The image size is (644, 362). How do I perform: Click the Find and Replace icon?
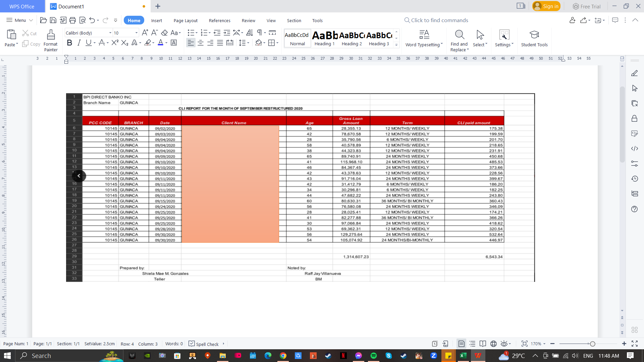point(459,35)
